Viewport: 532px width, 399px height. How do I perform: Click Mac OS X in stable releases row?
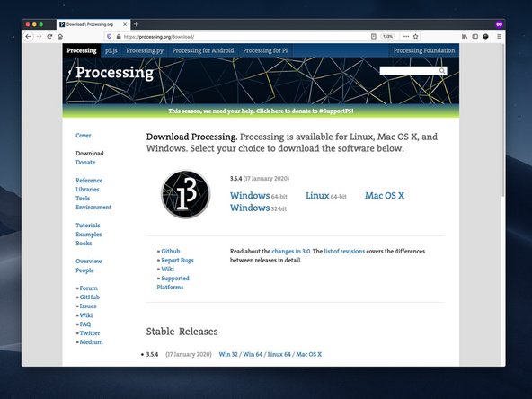[x=308, y=354]
